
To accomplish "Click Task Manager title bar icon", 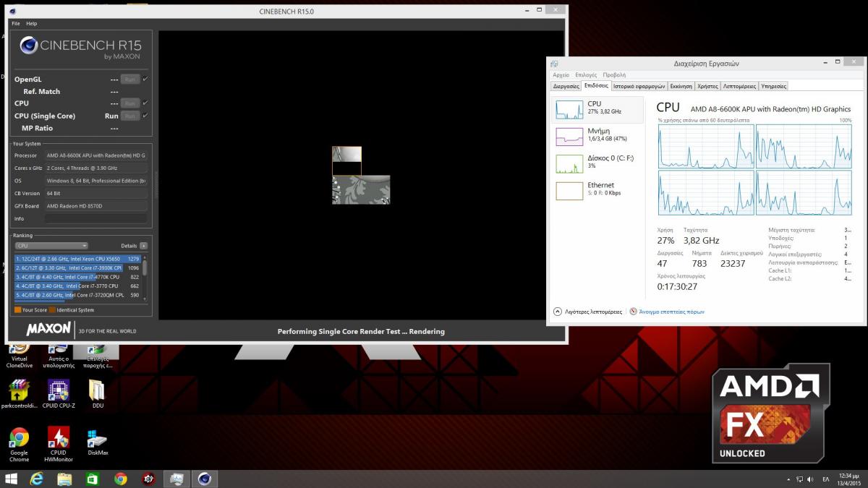I will pyautogui.click(x=554, y=64).
